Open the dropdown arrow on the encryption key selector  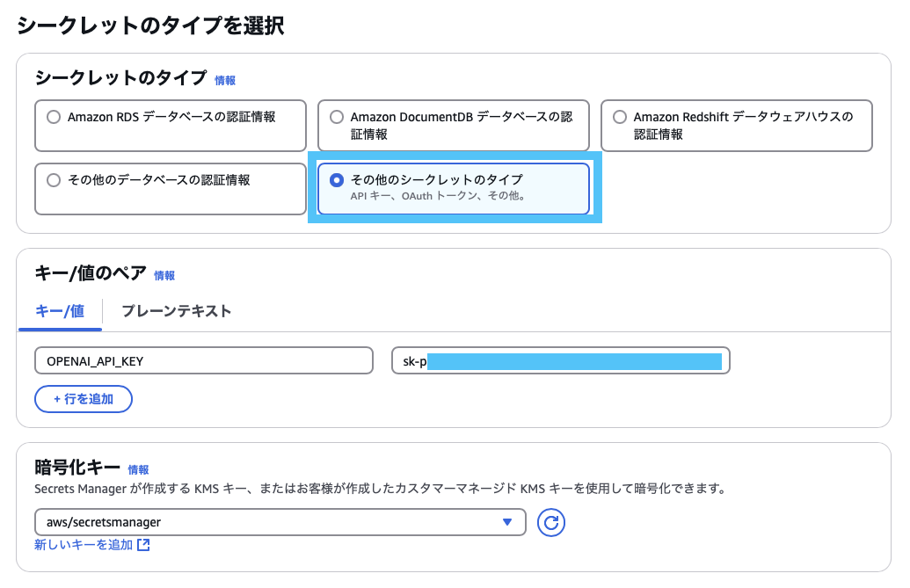point(507,522)
